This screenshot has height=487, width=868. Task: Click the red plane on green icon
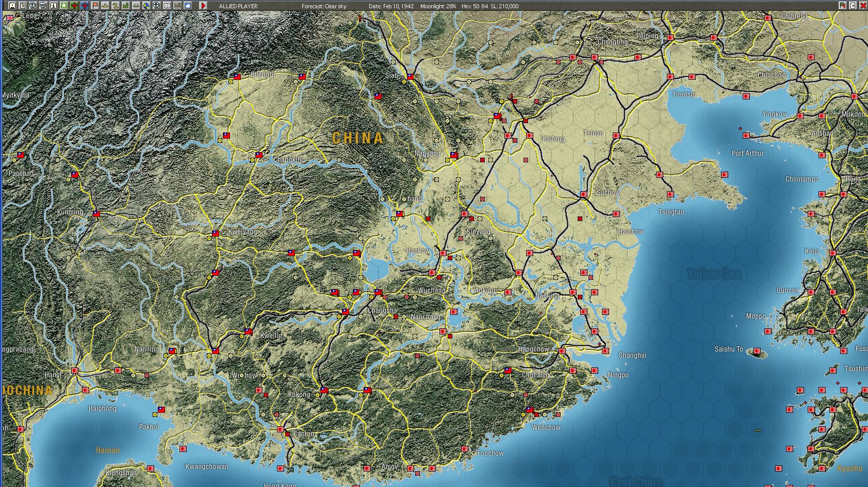coord(74,6)
